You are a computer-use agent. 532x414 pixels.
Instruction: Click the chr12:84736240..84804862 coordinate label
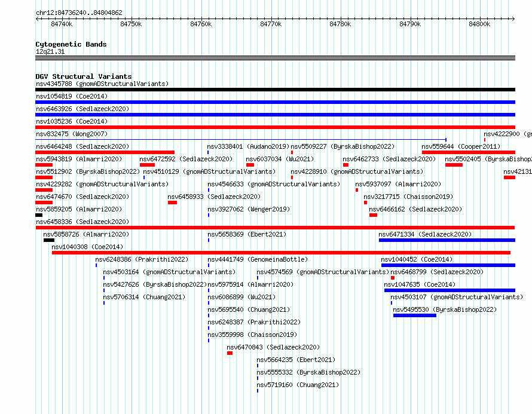pos(79,13)
